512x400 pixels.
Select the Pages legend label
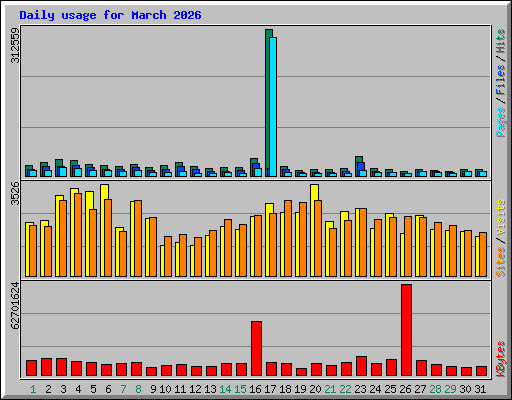501,122
